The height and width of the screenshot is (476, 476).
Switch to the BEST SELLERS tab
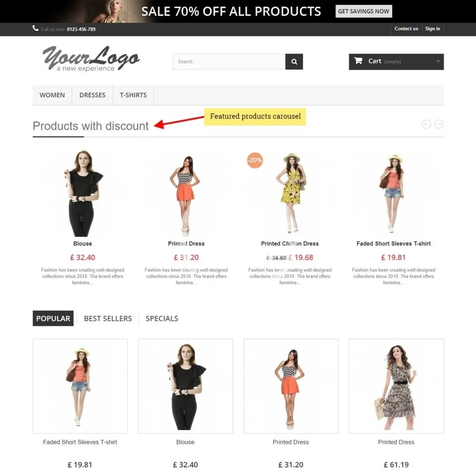108,318
